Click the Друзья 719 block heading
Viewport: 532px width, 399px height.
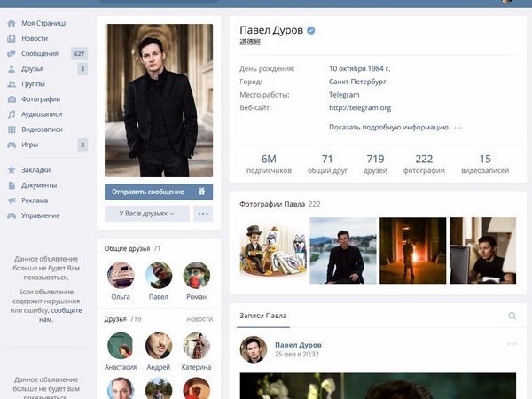(122, 319)
